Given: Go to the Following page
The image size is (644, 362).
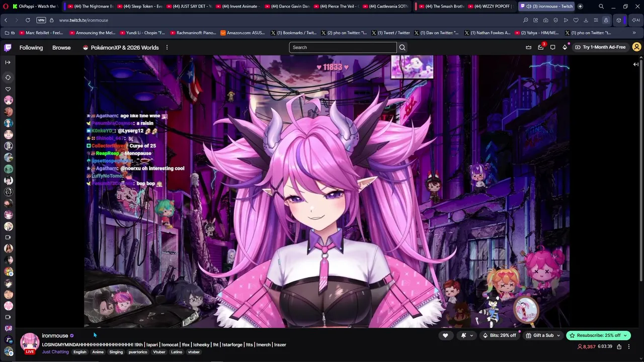Looking at the screenshot, I should point(31,47).
